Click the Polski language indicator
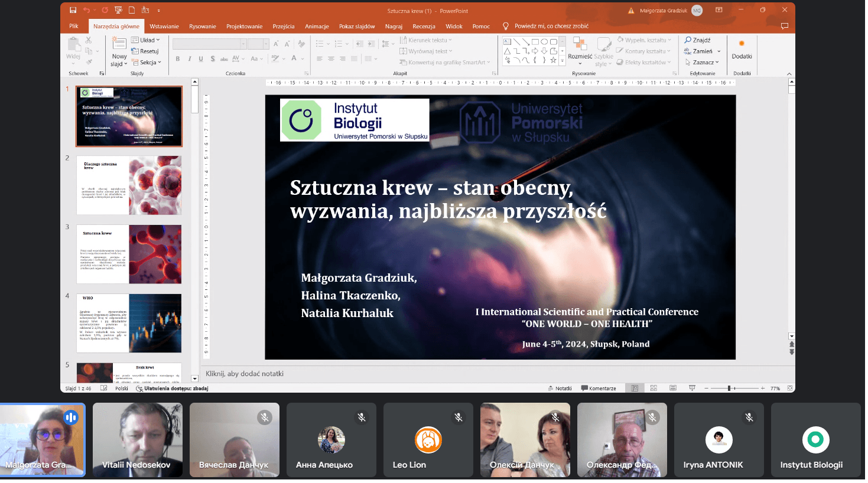The height and width of the screenshot is (483, 868). point(122,389)
